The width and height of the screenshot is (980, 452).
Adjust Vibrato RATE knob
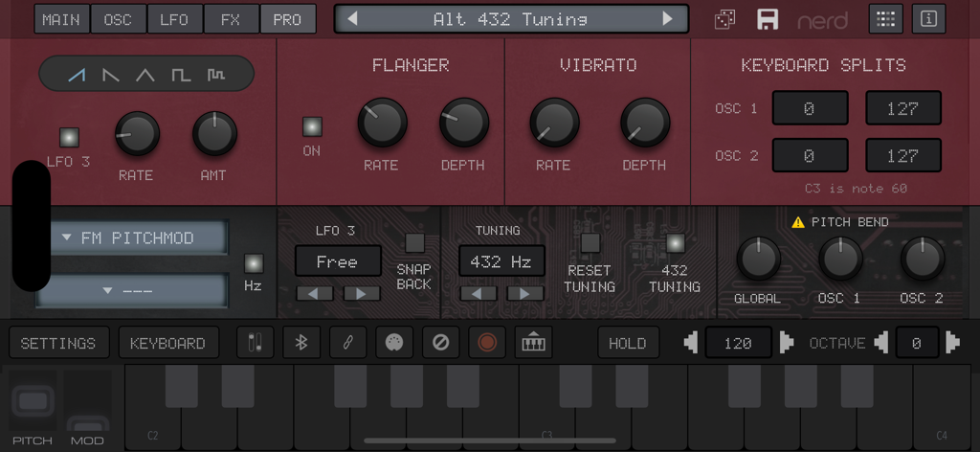point(554,123)
